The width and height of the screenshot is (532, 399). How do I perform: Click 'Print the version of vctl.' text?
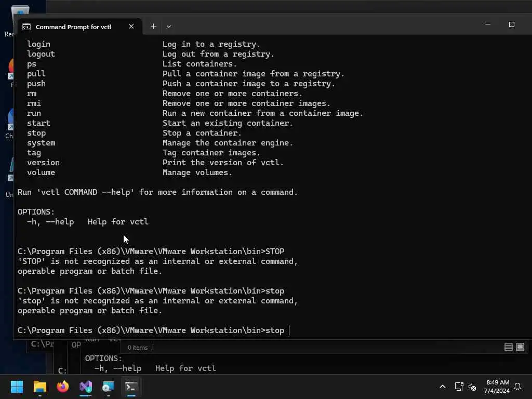click(x=222, y=163)
